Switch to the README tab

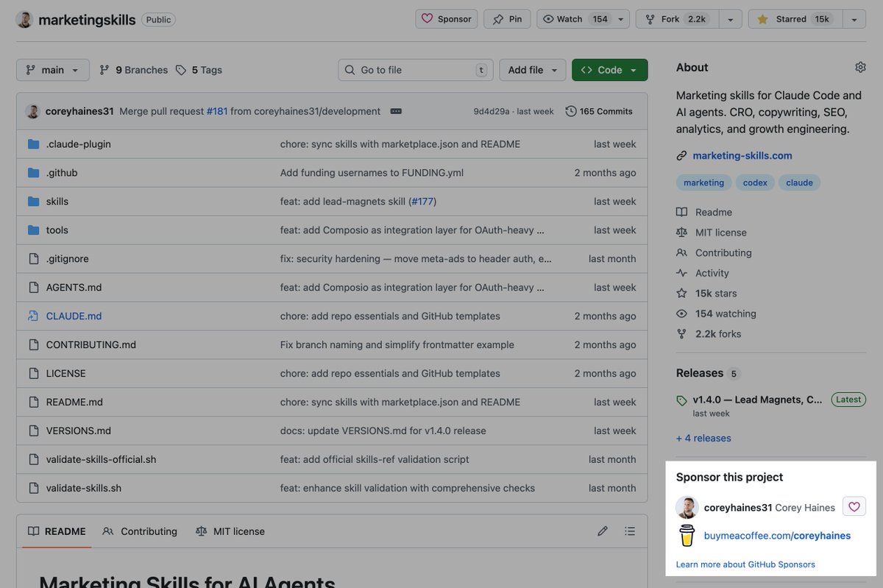(57, 531)
